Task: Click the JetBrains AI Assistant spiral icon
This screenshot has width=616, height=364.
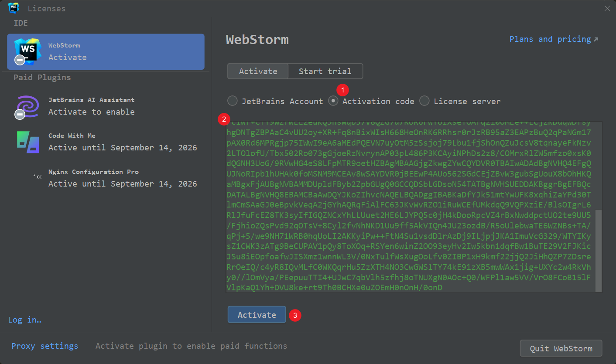Action: (x=27, y=106)
